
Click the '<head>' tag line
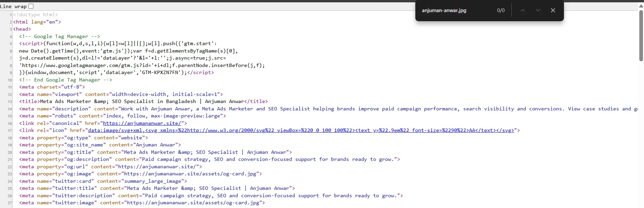pos(22,29)
